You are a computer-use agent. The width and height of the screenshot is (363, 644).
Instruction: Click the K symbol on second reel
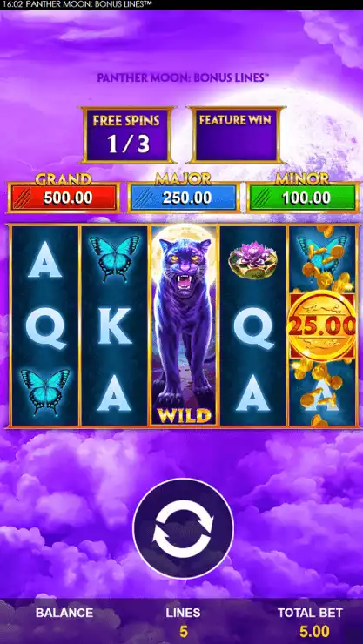tap(115, 327)
